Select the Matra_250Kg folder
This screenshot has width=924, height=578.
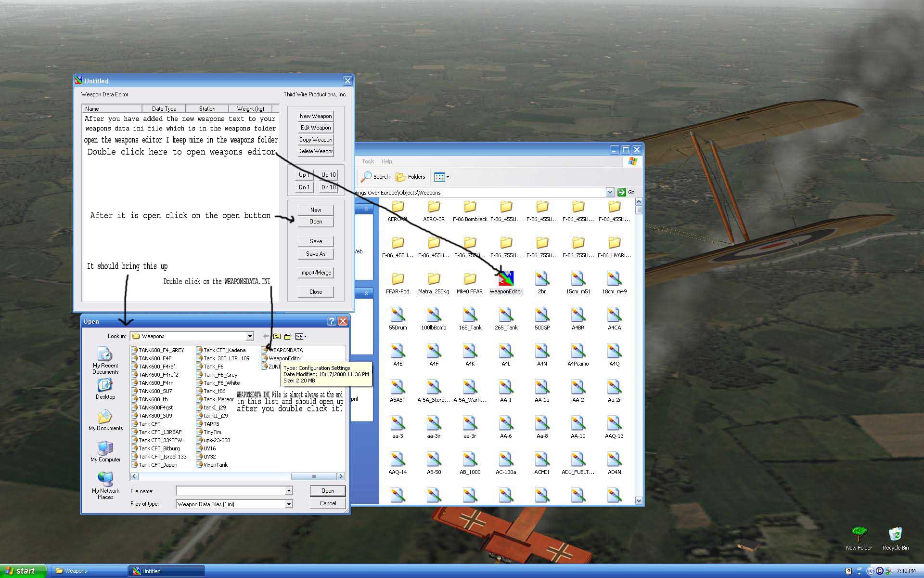[434, 282]
